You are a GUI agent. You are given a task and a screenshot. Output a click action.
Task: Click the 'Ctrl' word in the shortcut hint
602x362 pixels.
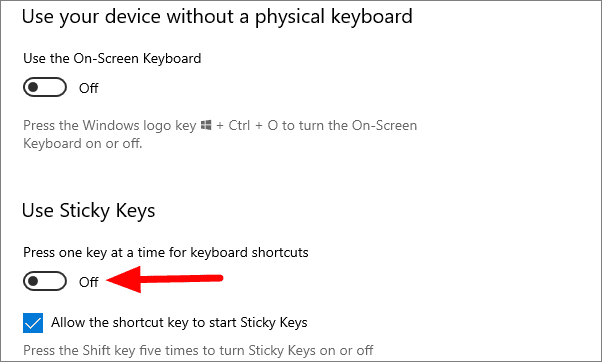[x=239, y=125]
